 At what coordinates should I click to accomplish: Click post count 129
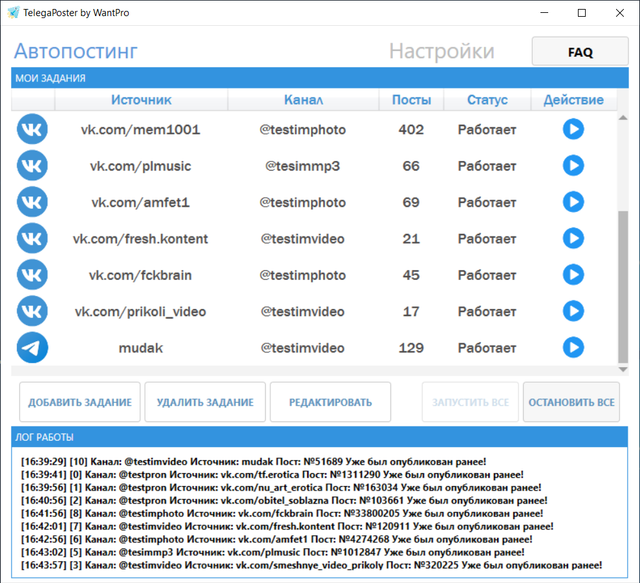pyautogui.click(x=411, y=348)
